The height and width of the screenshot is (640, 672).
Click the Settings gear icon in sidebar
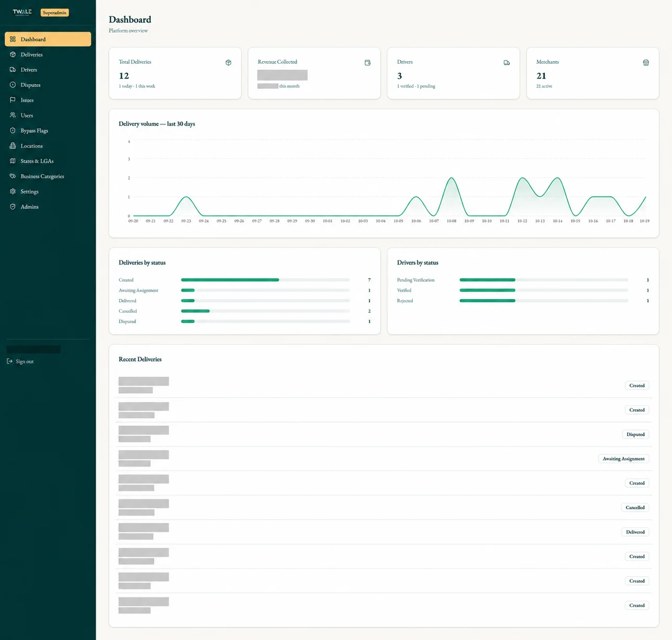[x=13, y=191]
